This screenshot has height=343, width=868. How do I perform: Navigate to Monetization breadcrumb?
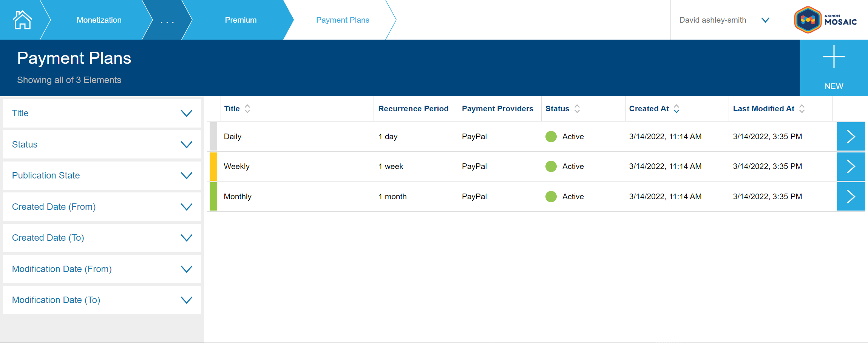coord(99,20)
